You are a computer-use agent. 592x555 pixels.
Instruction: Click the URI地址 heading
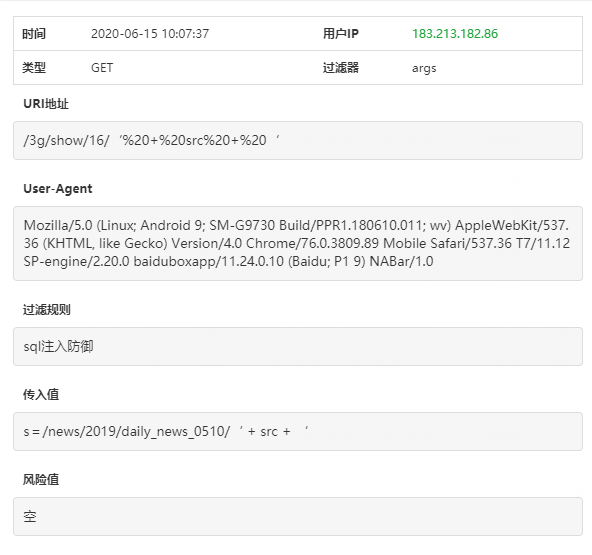click(46, 104)
